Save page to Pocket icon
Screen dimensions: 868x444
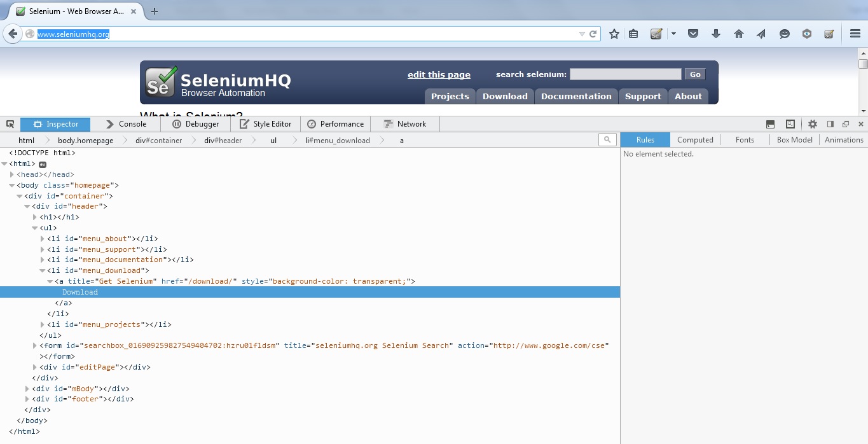coord(693,34)
